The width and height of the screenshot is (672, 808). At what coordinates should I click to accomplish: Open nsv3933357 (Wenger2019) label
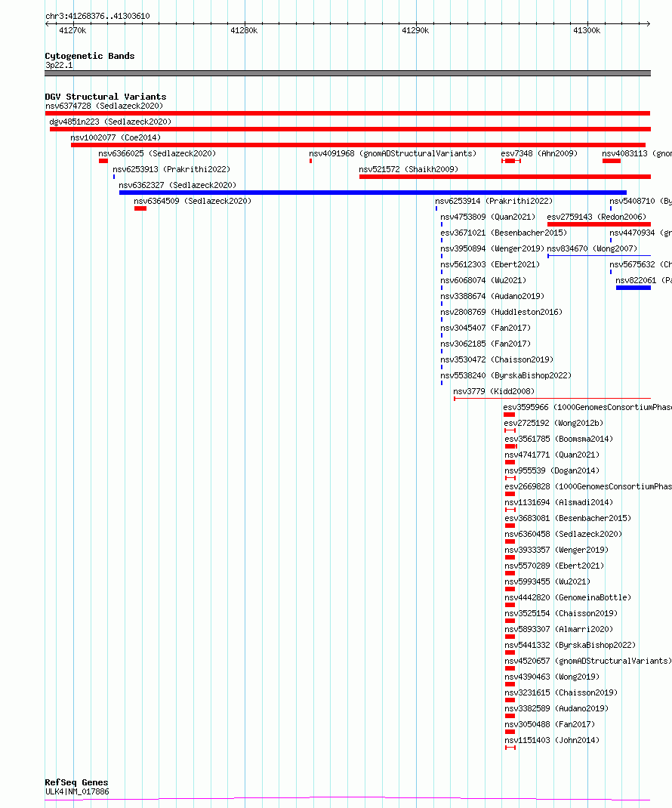tap(556, 550)
